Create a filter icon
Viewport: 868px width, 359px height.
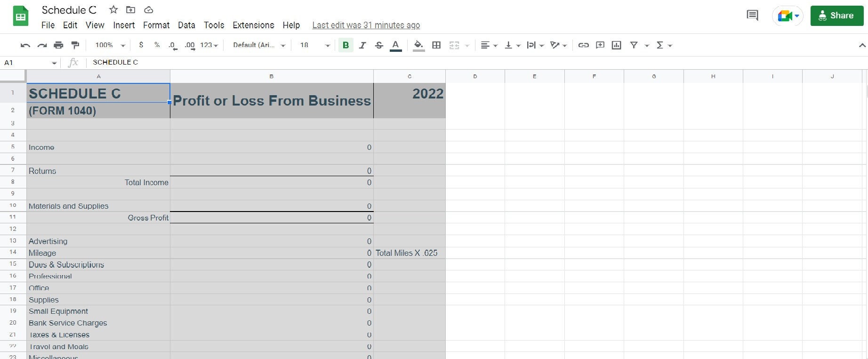coord(634,45)
